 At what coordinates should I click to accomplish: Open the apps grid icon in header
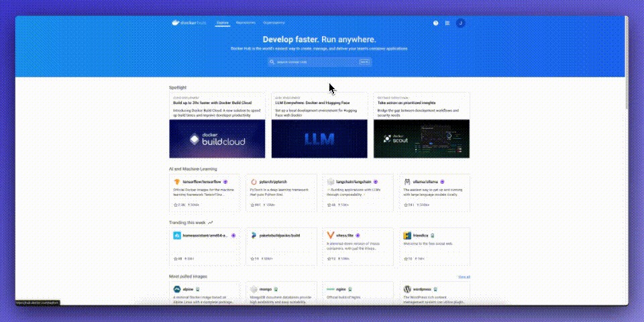(447, 23)
